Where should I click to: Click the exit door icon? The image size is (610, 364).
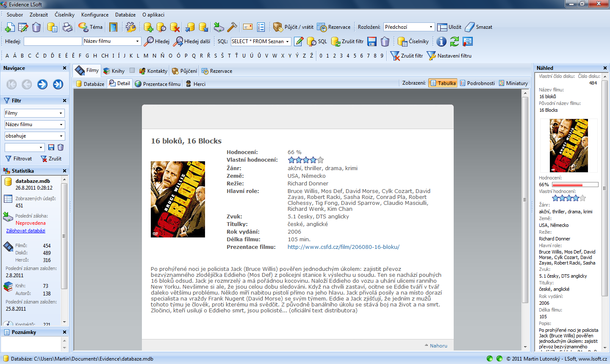point(113,28)
